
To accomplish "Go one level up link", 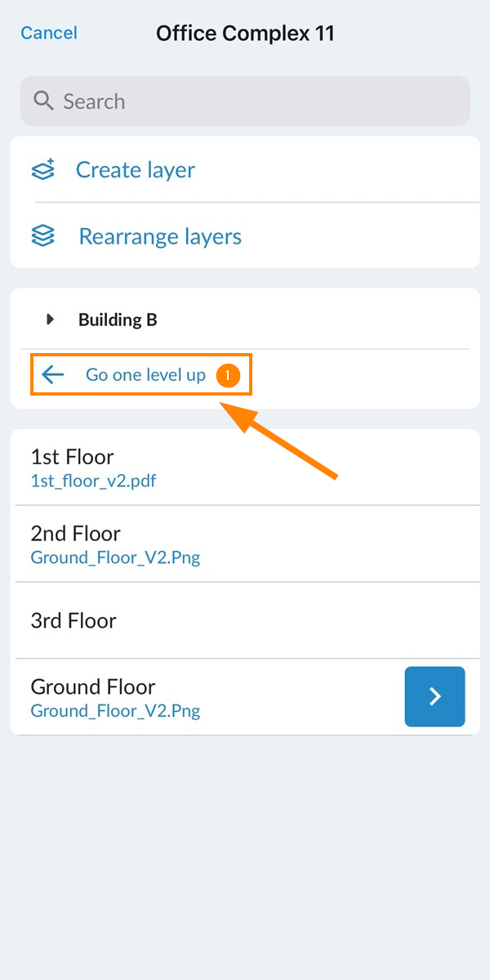I will [x=145, y=375].
